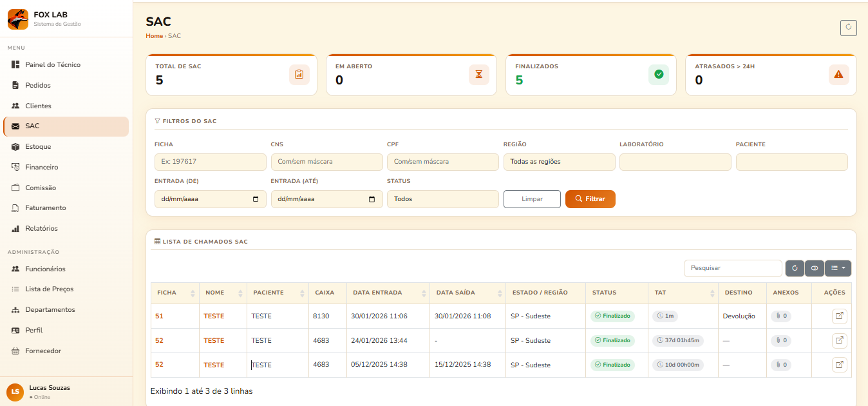Expand the table columns list dropdown
The height and width of the screenshot is (406, 868).
click(x=838, y=268)
